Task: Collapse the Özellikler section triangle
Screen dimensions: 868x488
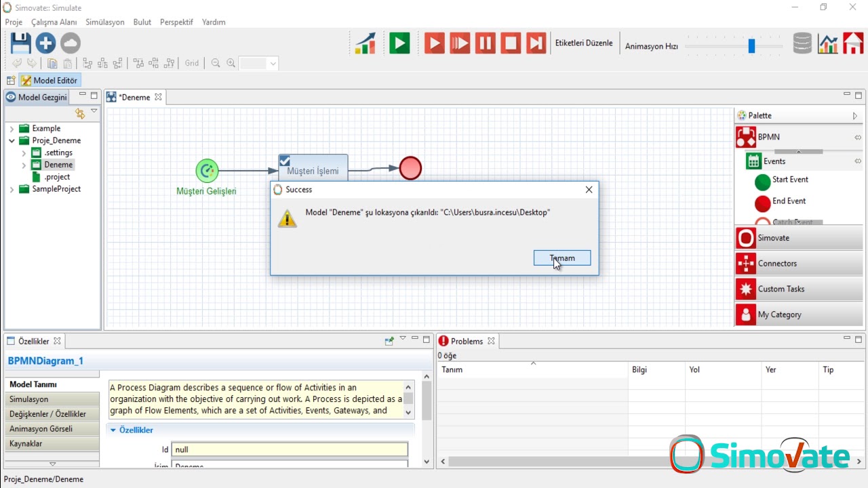Action: (113, 430)
